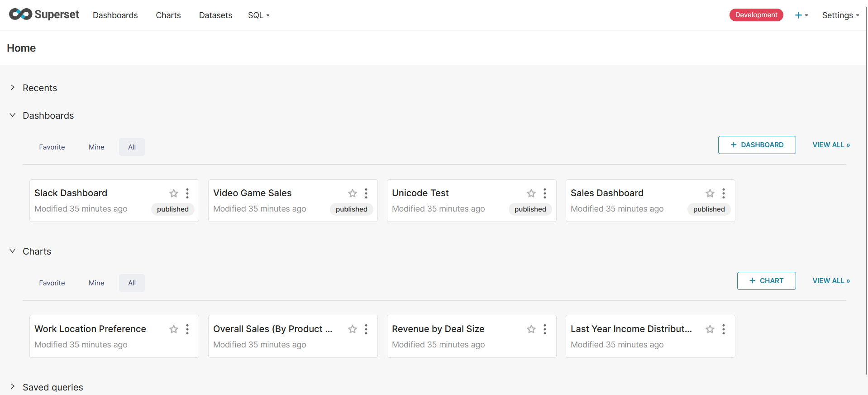The height and width of the screenshot is (395, 868).
Task: Favorite the Overall Sales chart star
Action: click(x=353, y=329)
